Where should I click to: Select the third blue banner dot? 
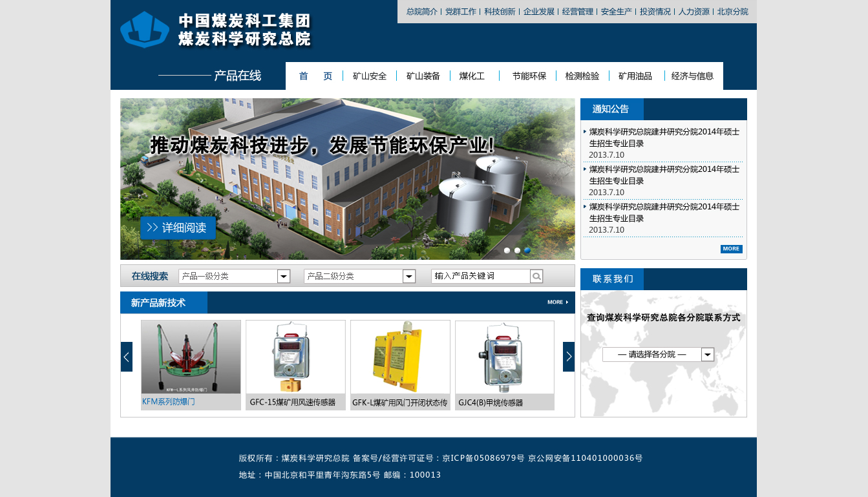(x=527, y=250)
